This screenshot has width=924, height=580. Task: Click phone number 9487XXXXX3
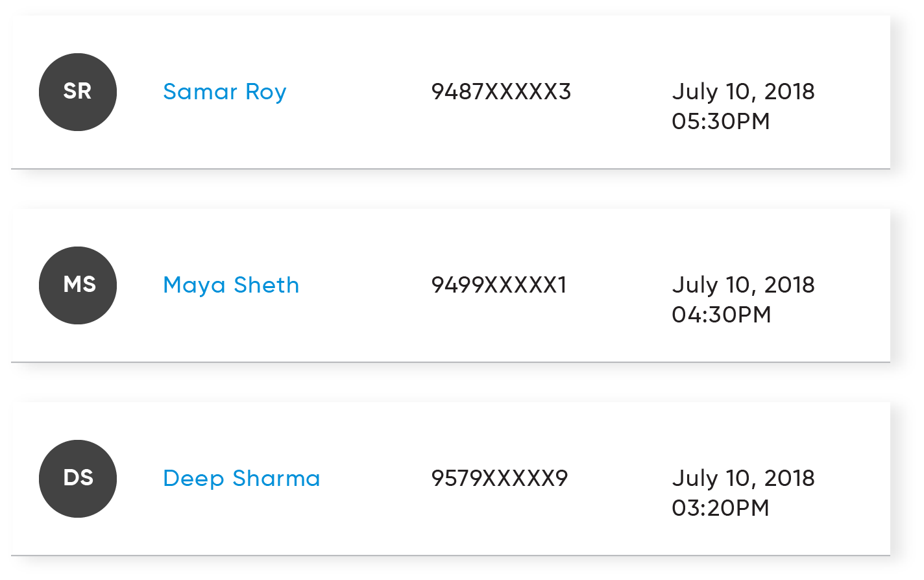pos(501,91)
